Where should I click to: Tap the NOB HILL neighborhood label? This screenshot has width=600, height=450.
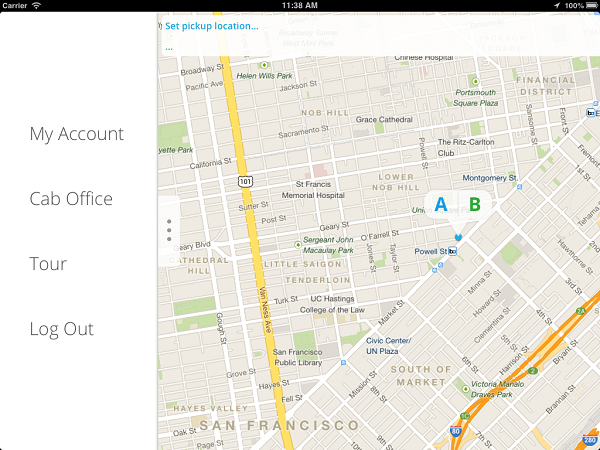click(324, 113)
